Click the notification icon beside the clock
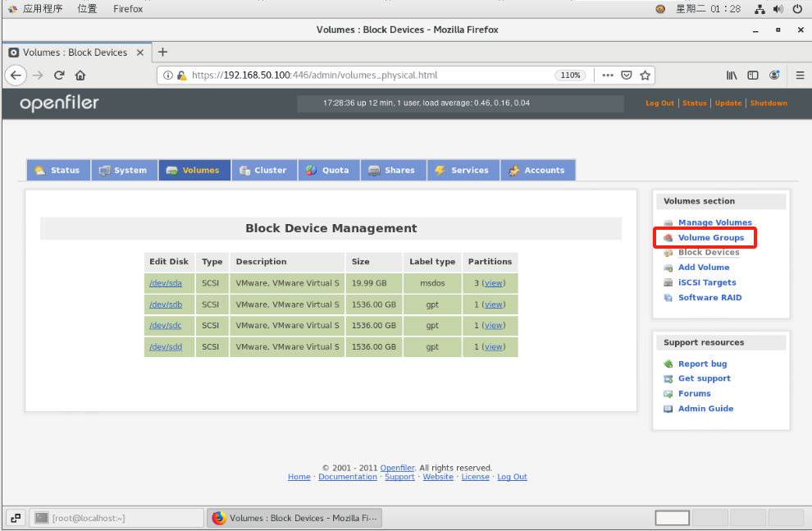This screenshot has height=531, width=812. point(660,9)
